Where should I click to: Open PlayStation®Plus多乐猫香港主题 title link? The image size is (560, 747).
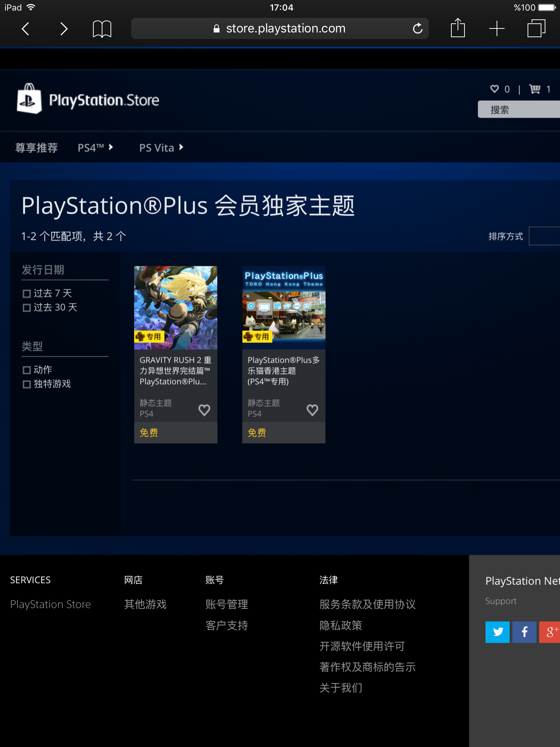tap(284, 371)
